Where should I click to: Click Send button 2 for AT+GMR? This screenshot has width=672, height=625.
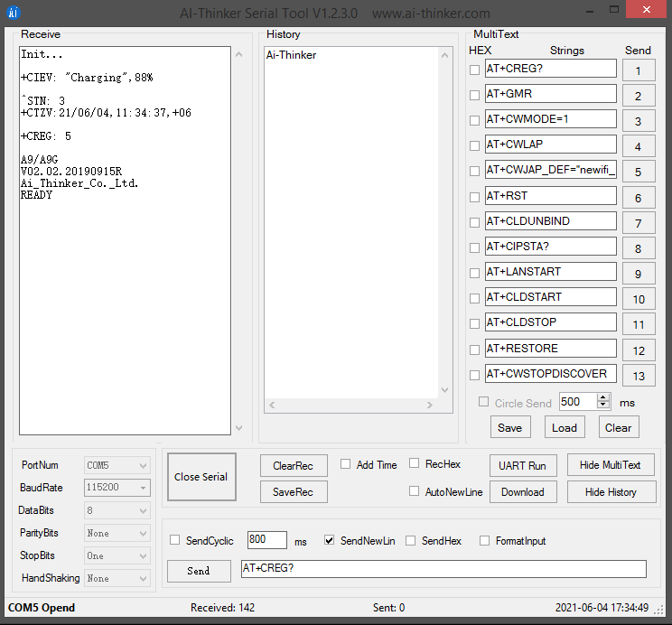639,96
